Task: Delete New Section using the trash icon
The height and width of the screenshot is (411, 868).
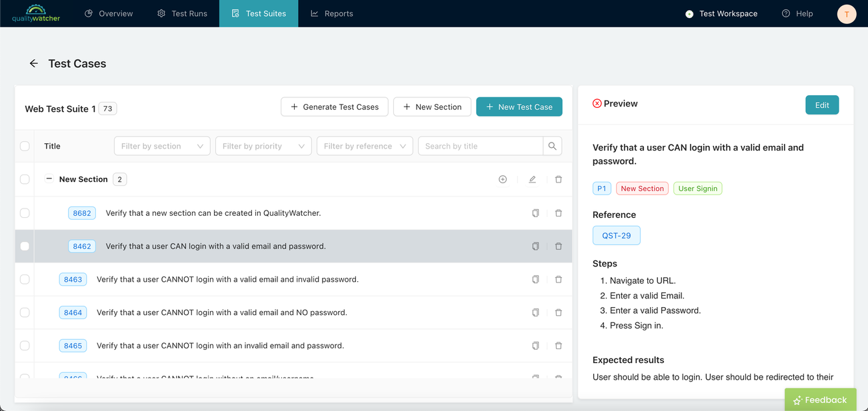Action: point(559,179)
